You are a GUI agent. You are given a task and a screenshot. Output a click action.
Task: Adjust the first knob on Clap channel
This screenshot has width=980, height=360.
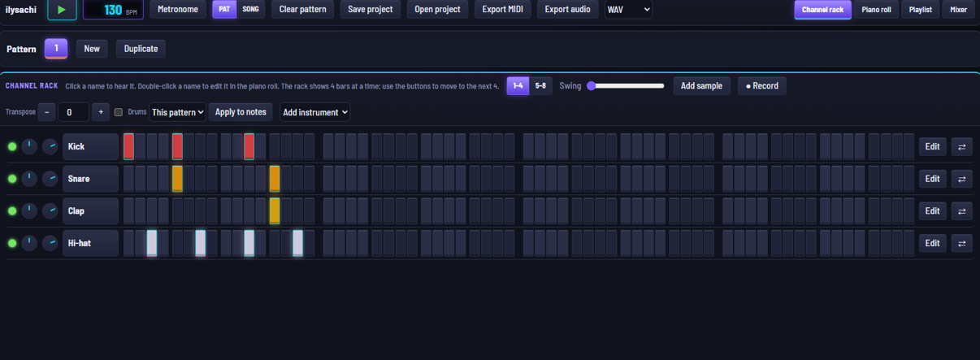click(x=29, y=210)
